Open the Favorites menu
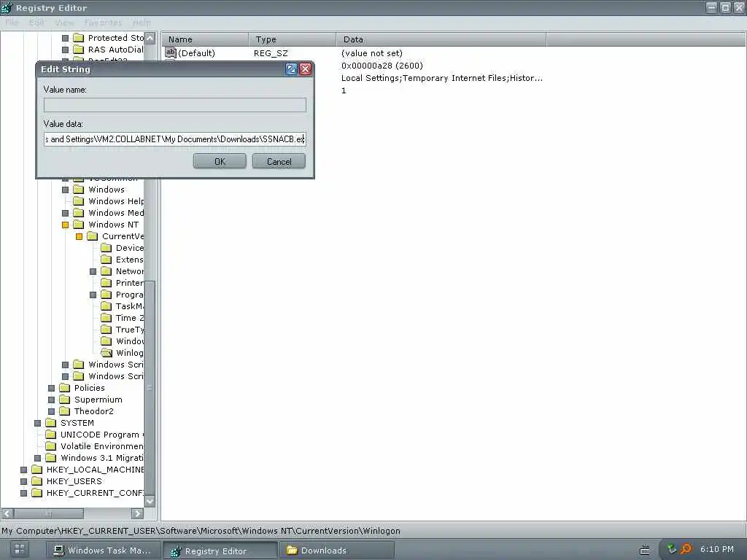 tap(103, 23)
